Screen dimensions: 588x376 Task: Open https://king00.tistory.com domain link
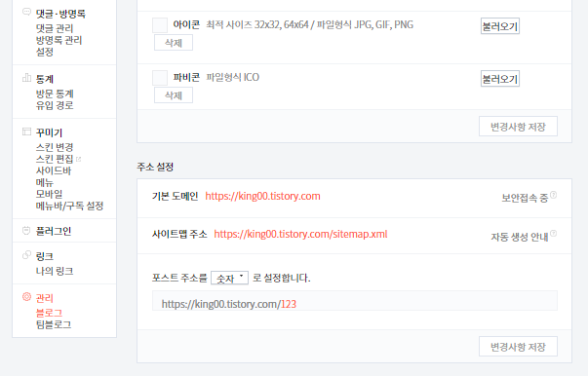(x=262, y=196)
